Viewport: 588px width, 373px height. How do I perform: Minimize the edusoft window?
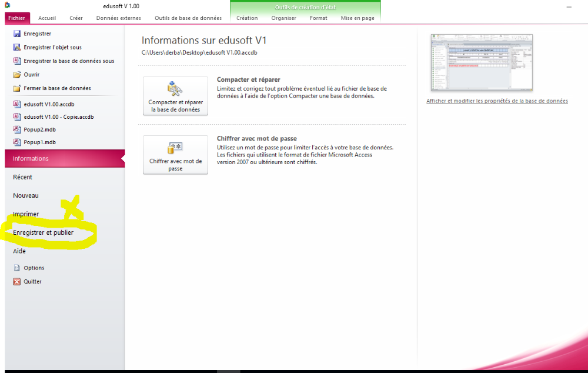(569, 6)
